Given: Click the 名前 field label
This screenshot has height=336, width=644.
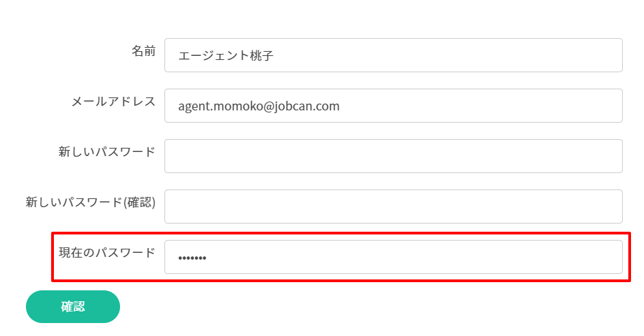Looking at the screenshot, I should pos(143,51).
